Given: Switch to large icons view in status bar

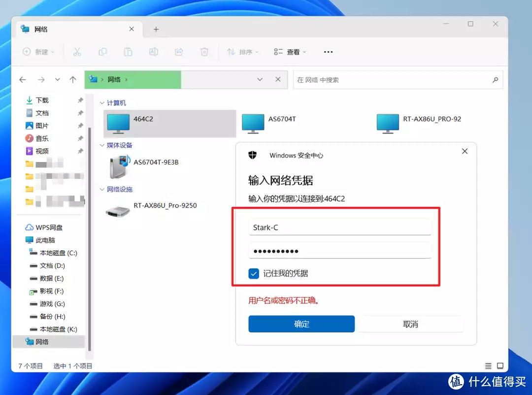Looking at the screenshot, I should pos(500,366).
